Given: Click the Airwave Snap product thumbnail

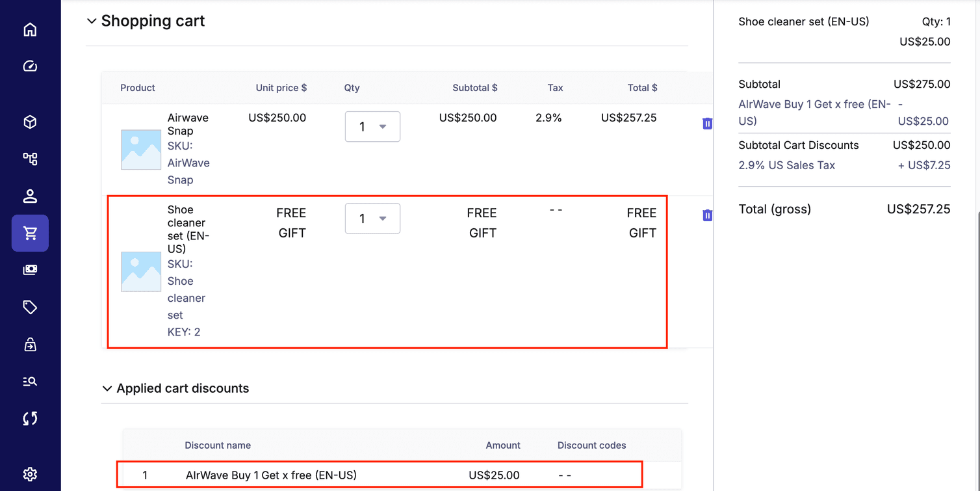Looking at the screenshot, I should click(x=141, y=150).
